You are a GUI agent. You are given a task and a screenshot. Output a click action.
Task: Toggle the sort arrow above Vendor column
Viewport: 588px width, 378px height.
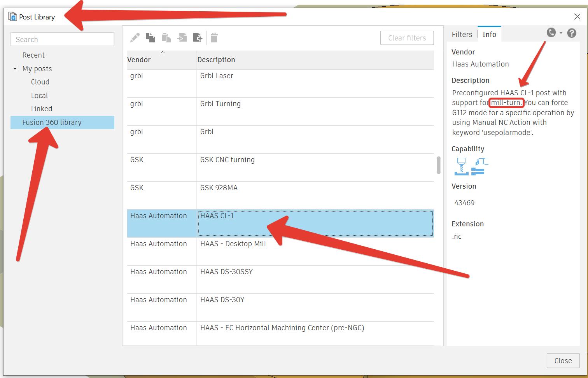[x=163, y=52]
